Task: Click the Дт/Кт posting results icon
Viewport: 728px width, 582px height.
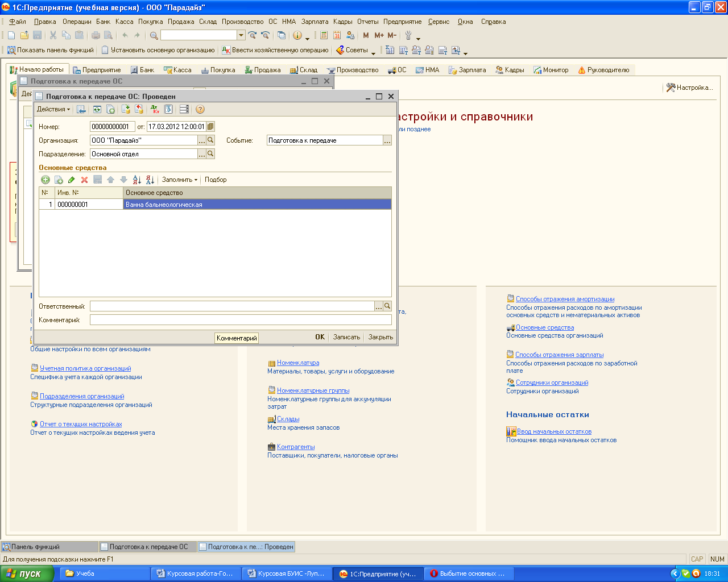Action: [x=155, y=110]
